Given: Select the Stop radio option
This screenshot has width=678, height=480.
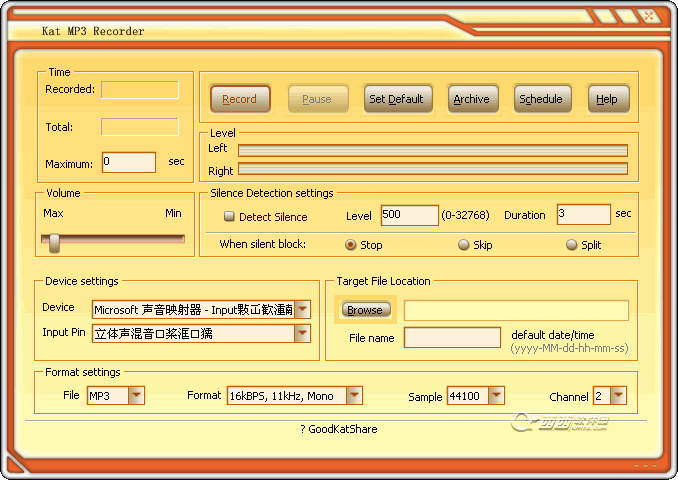Looking at the screenshot, I should (351, 244).
